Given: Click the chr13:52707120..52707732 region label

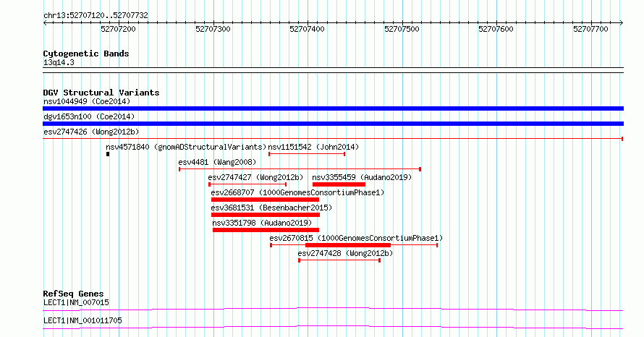Looking at the screenshot, I should point(96,15).
